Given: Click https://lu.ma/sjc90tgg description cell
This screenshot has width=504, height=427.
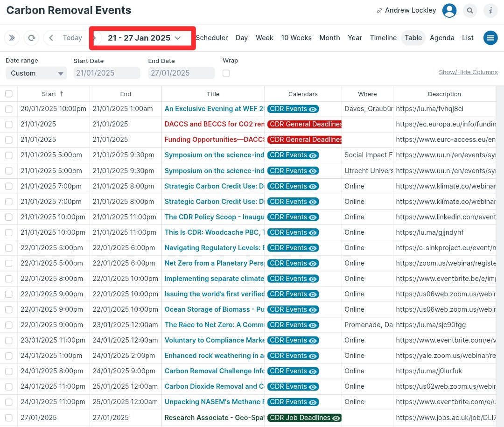Looking at the screenshot, I should (431, 325).
